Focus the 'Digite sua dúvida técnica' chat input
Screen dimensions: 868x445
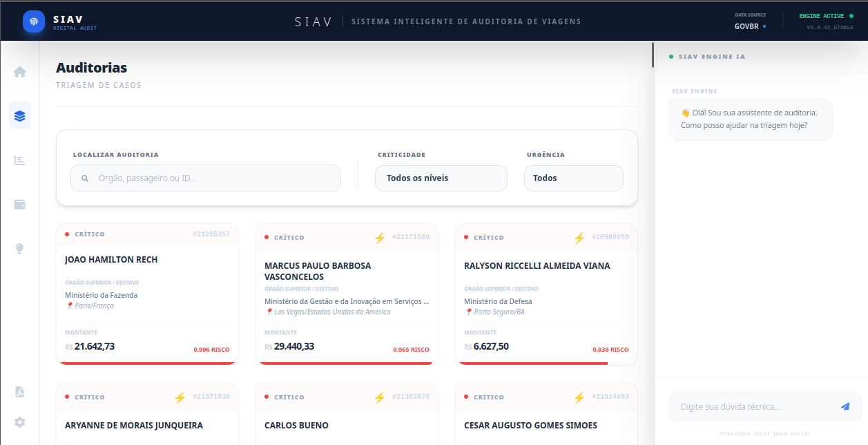click(765, 407)
